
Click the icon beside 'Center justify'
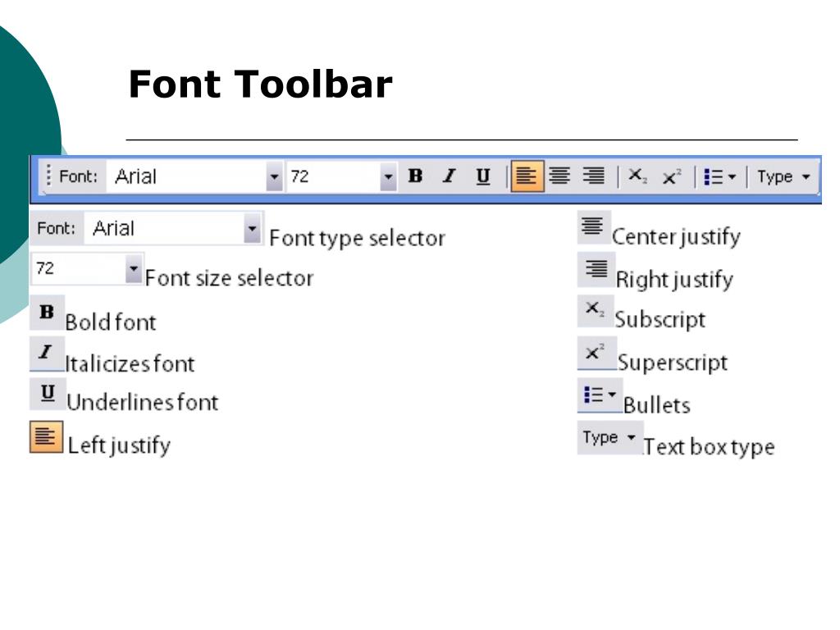click(x=593, y=227)
